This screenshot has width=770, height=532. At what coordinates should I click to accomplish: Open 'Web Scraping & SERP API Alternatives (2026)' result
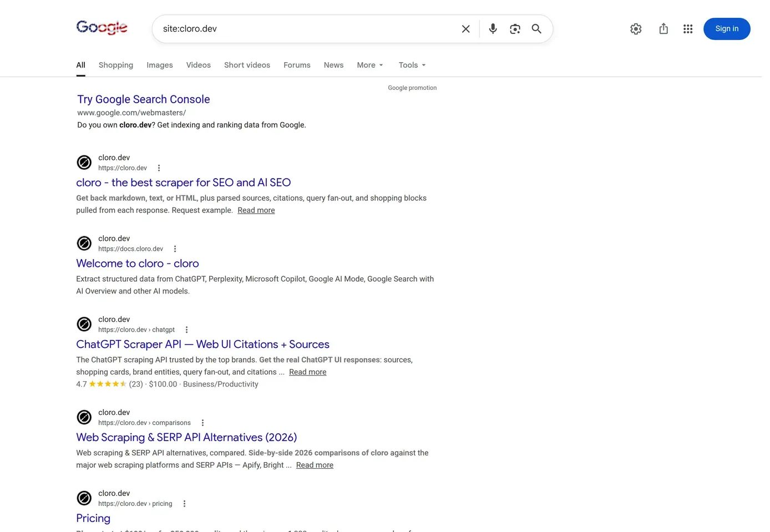pos(186,438)
